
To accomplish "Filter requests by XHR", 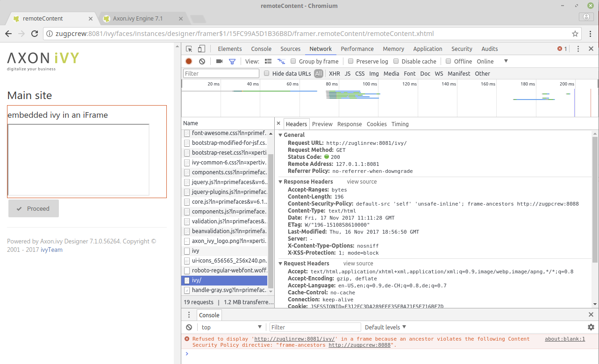I will tap(335, 73).
